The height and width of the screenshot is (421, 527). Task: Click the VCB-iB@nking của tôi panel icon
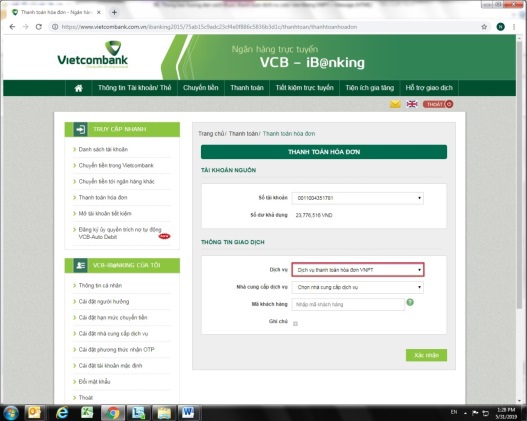[x=81, y=265]
